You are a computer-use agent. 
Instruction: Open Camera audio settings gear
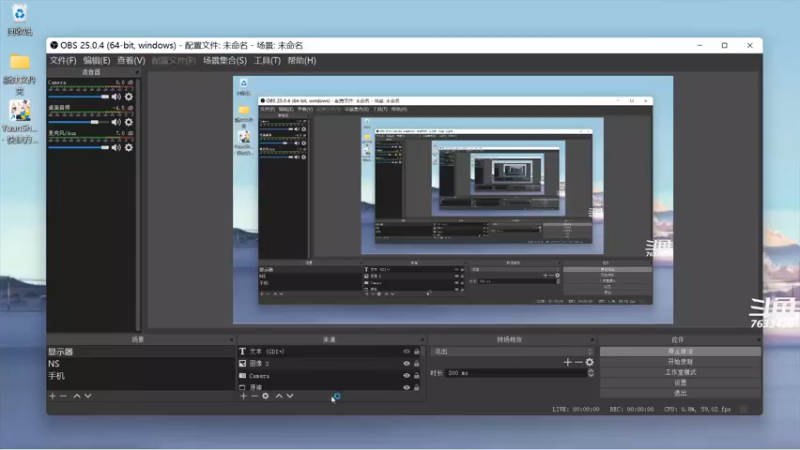pyautogui.click(x=129, y=96)
